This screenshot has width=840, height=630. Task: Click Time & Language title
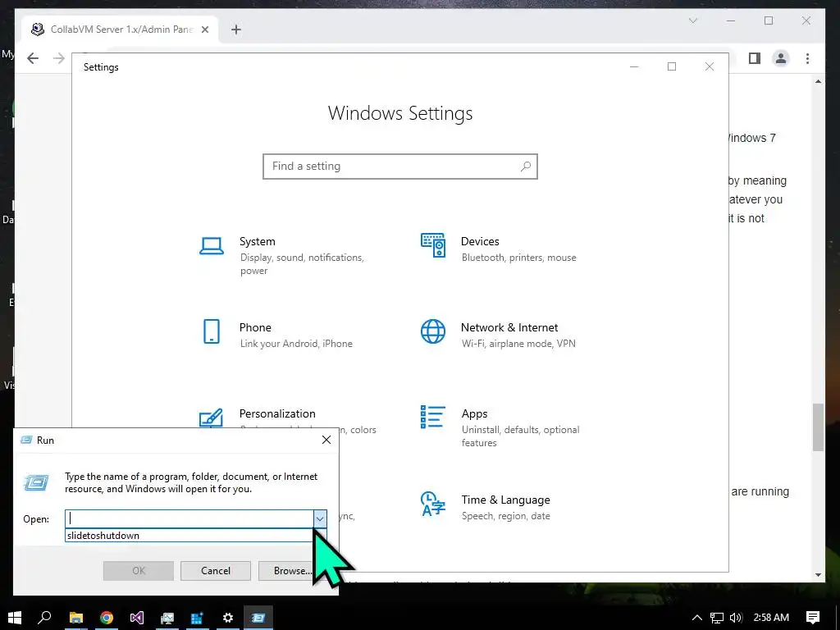505,500
